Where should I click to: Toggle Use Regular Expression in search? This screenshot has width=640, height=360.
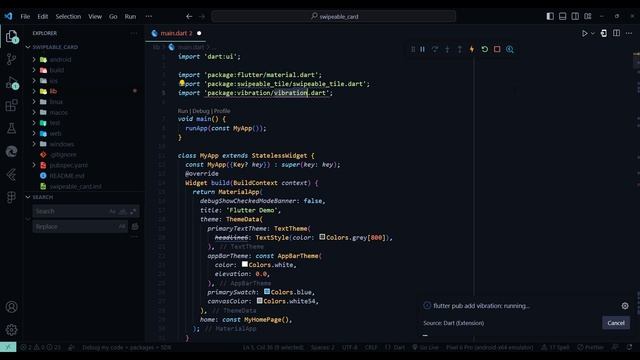133,211
